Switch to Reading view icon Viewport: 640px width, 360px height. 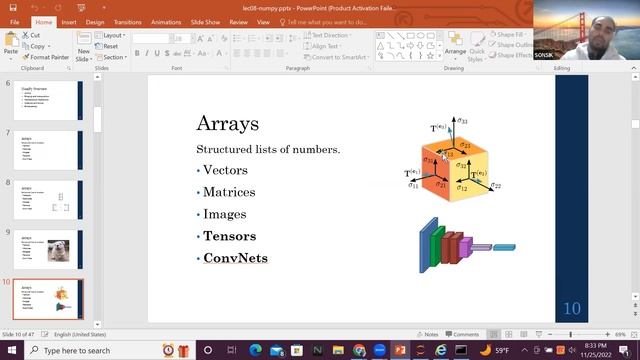(524, 334)
